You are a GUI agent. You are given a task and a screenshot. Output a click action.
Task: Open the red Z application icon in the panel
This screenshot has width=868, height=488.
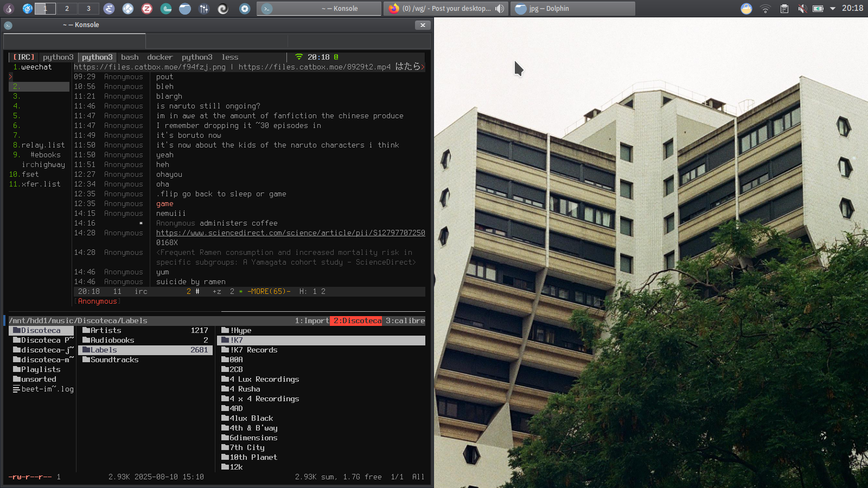click(x=147, y=8)
